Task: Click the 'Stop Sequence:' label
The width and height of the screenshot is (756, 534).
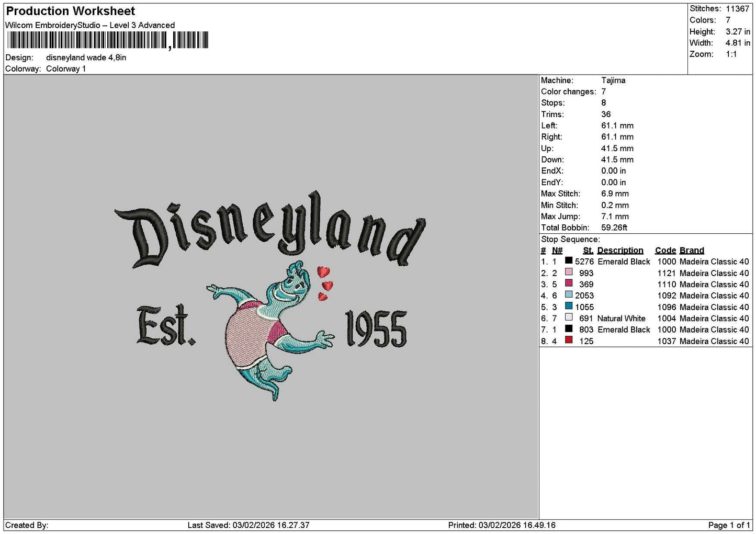Action: (571, 240)
